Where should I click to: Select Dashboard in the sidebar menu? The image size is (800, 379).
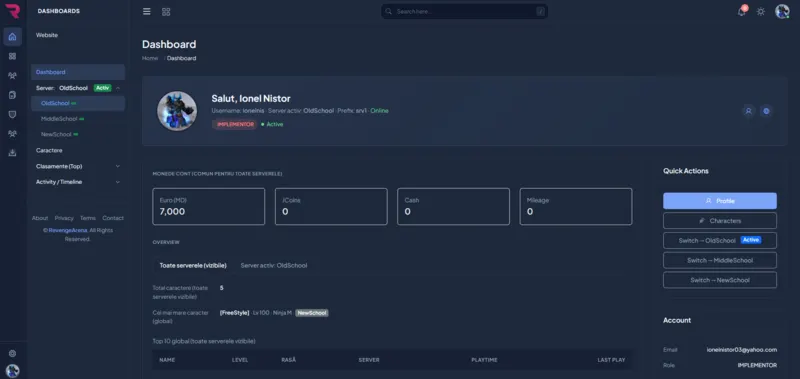tap(78, 72)
